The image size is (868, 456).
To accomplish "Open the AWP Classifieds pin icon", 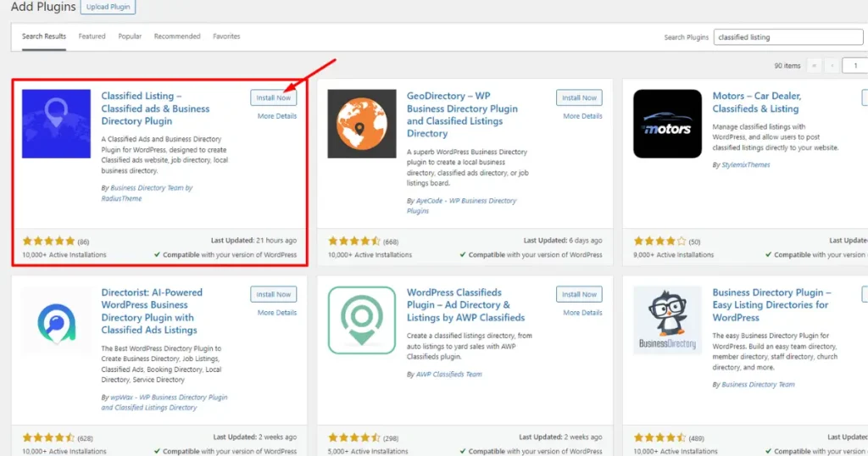I will (x=361, y=320).
